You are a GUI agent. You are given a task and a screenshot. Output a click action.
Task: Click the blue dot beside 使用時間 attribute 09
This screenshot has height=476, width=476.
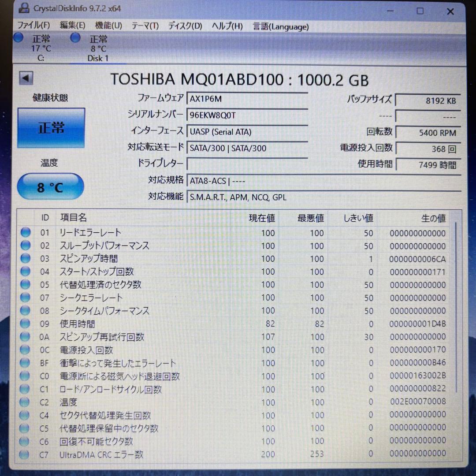tap(25, 324)
